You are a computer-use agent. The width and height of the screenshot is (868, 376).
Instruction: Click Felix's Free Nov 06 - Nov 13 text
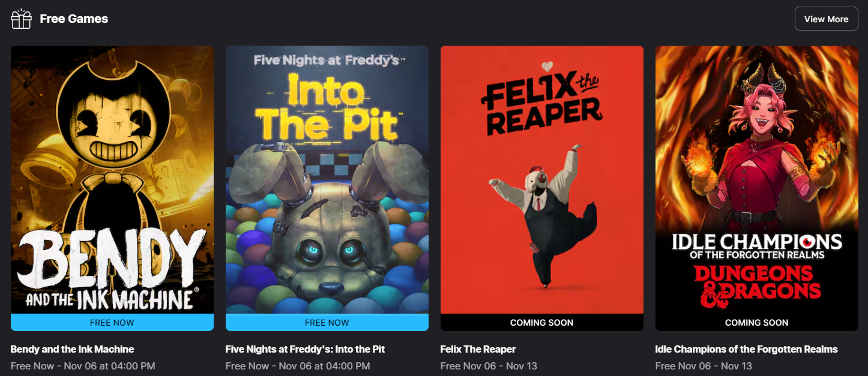coord(489,366)
